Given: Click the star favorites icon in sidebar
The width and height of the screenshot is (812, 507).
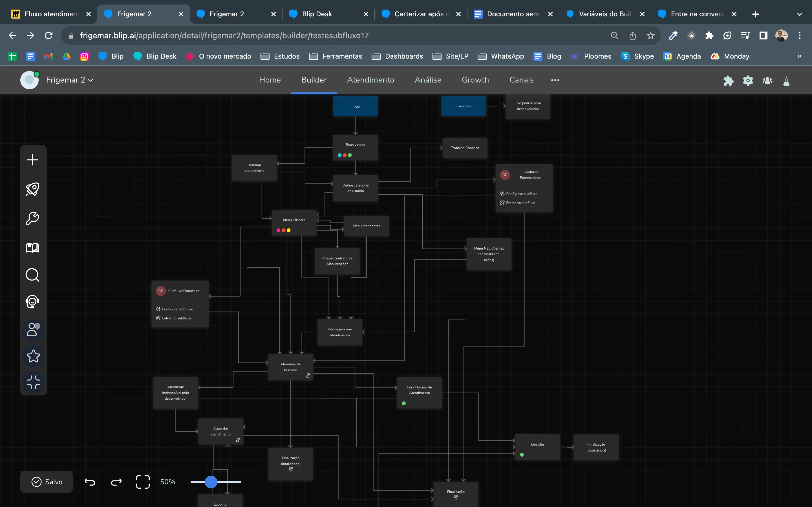Looking at the screenshot, I should (33, 356).
